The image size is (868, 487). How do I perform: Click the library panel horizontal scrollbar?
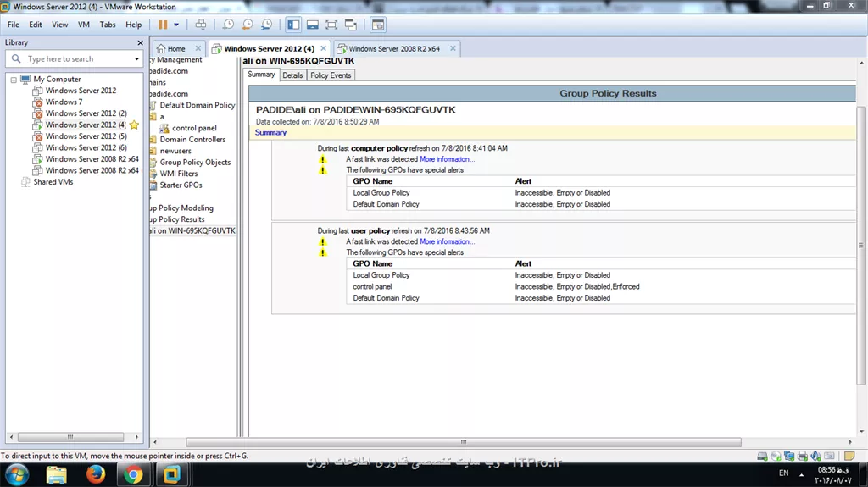[x=71, y=437]
